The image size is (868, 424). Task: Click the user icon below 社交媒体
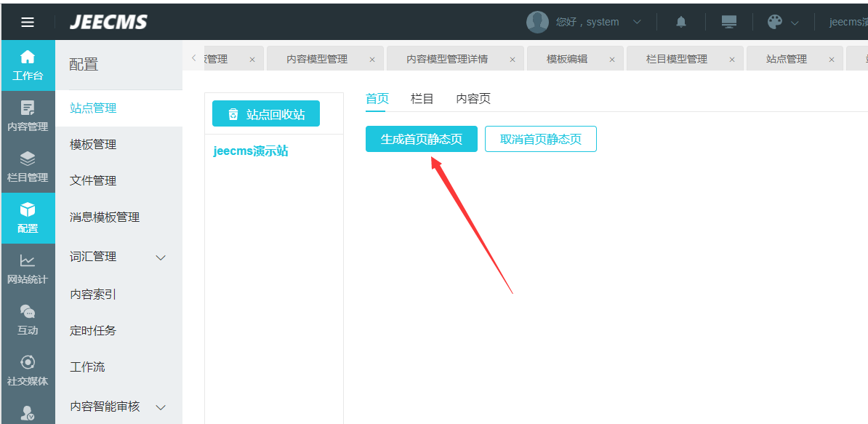click(x=28, y=413)
